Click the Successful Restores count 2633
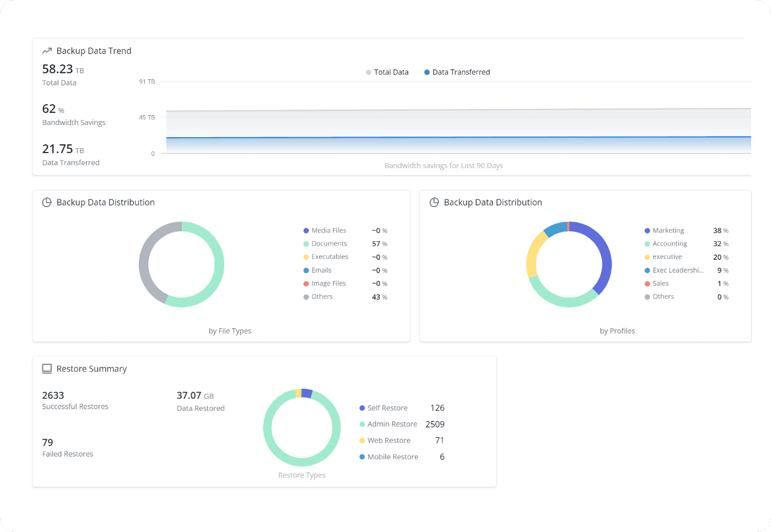Viewport: 771px width, 532px height. (x=52, y=395)
